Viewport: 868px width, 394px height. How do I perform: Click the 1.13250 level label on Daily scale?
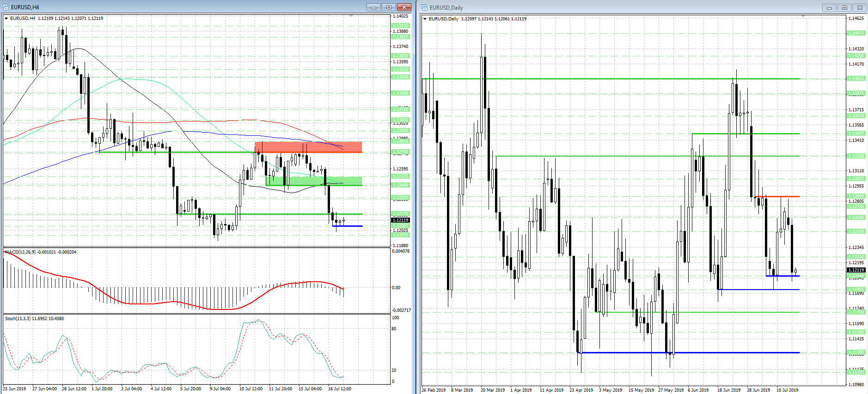(856, 156)
